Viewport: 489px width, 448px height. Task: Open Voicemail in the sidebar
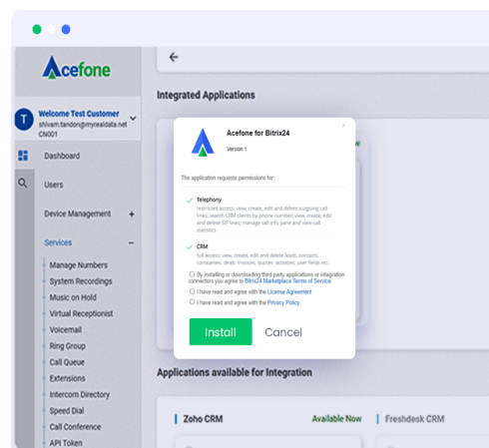pyautogui.click(x=66, y=329)
